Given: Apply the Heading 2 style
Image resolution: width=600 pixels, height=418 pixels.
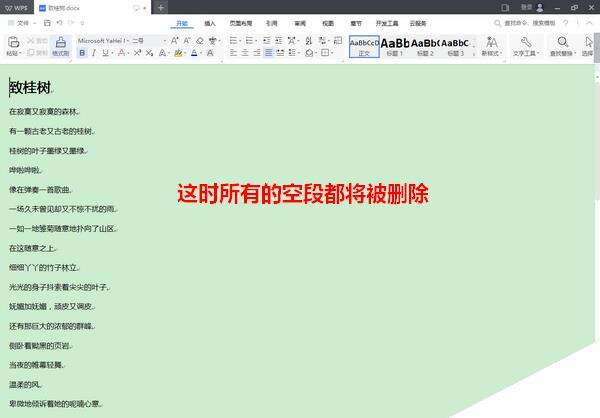Looking at the screenshot, I should coord(425,46).
